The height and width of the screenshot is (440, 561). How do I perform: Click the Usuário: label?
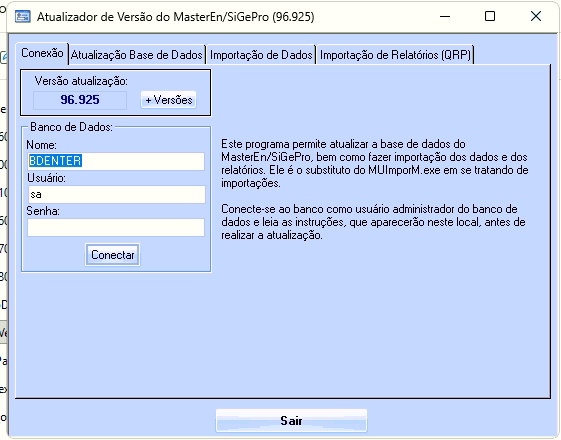[46, 178]
